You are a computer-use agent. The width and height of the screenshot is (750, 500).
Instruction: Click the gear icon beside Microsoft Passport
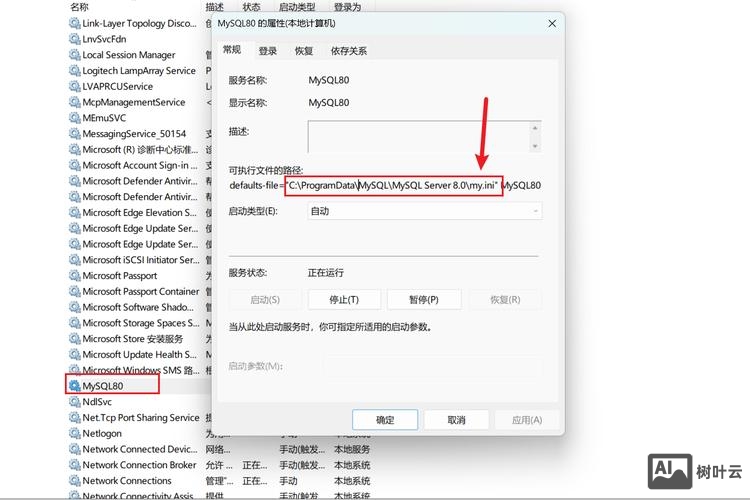(x=74, y=276)
